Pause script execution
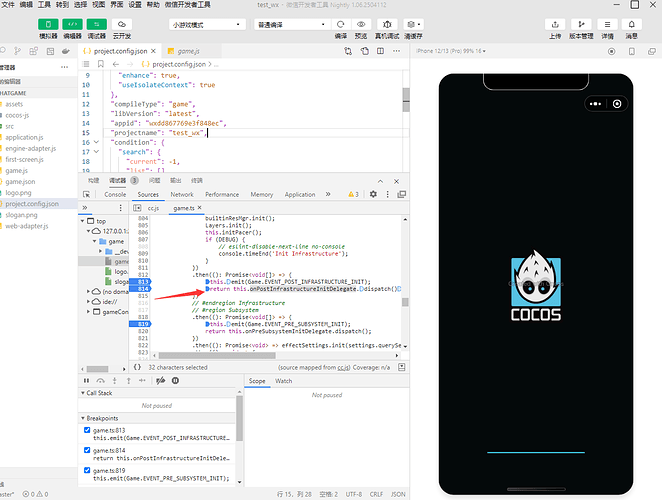The image size is (662, 500). (x=87, y=380)
